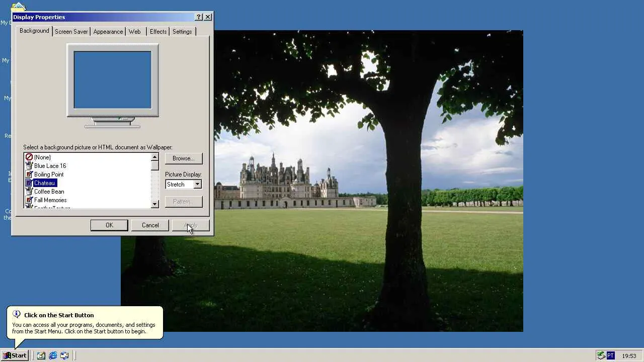
Task: Click the (None) no-wallpaper icon
Action: [x=29, y=157]
